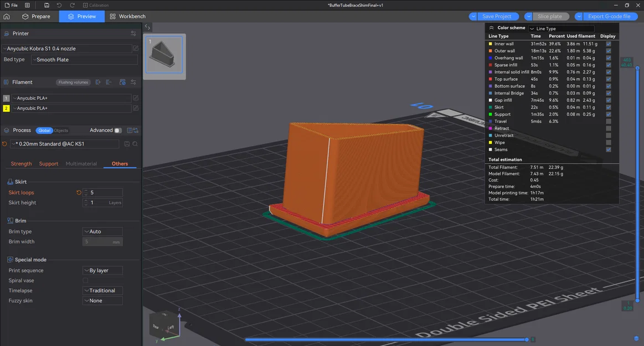The width and height of the screenshot is (644, 346).
Task: Tick the Spiral vase checkbox
Action: point(85,281)
